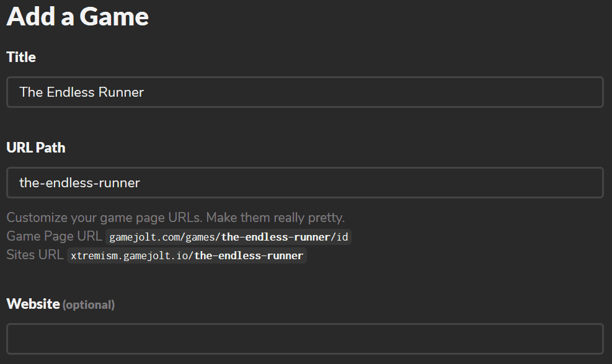Viewport: 612px width, 364px height.
Task: Click the "Add a Game" heading
Action: coord(78,16)
